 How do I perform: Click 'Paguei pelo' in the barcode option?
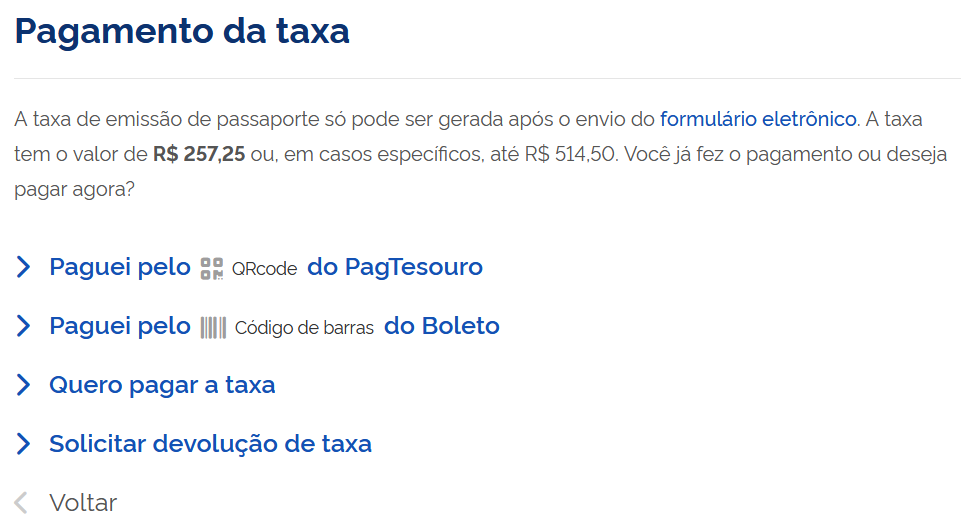pos(119,326)
